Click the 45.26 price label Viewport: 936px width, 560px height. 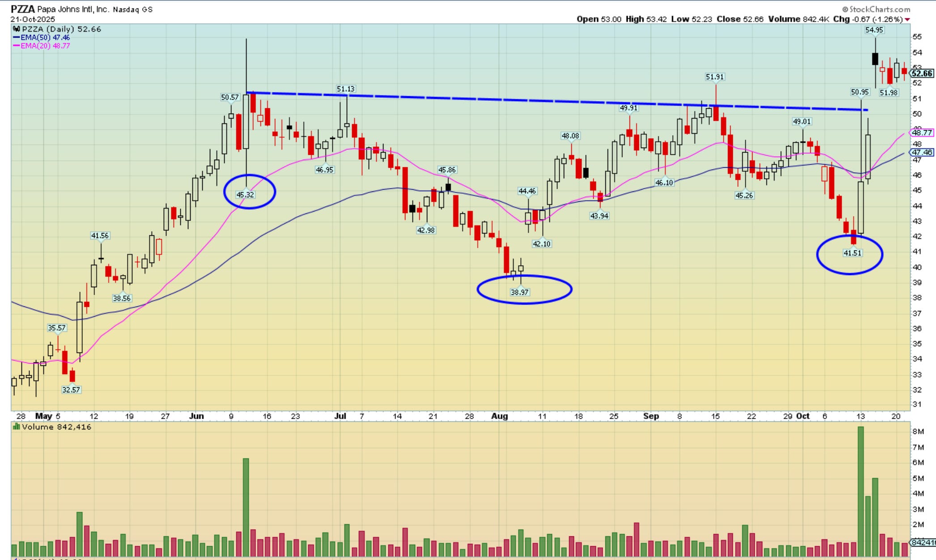744,195
